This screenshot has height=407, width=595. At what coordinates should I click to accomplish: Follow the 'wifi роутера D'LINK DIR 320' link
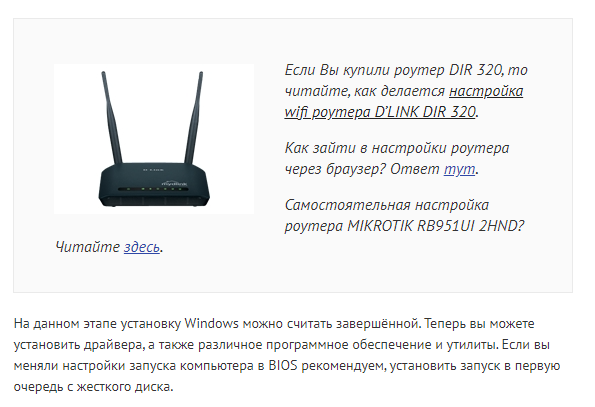click(x=380, y=112)
